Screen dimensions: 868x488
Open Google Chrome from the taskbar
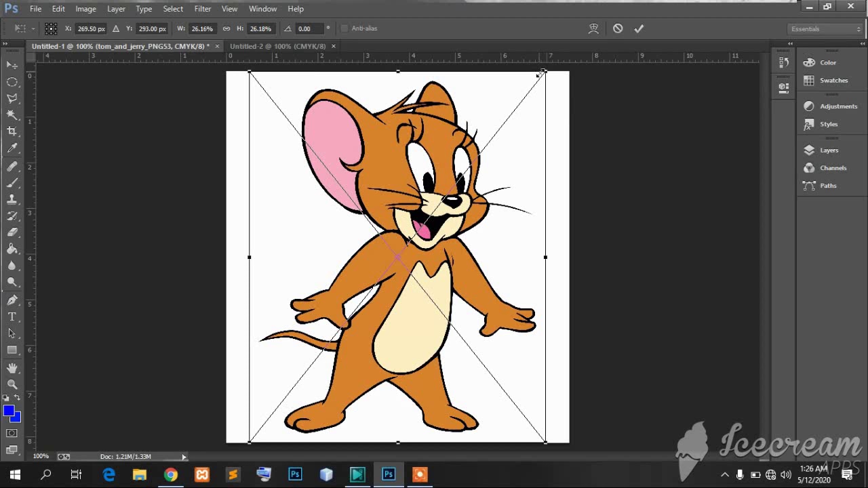170,474
